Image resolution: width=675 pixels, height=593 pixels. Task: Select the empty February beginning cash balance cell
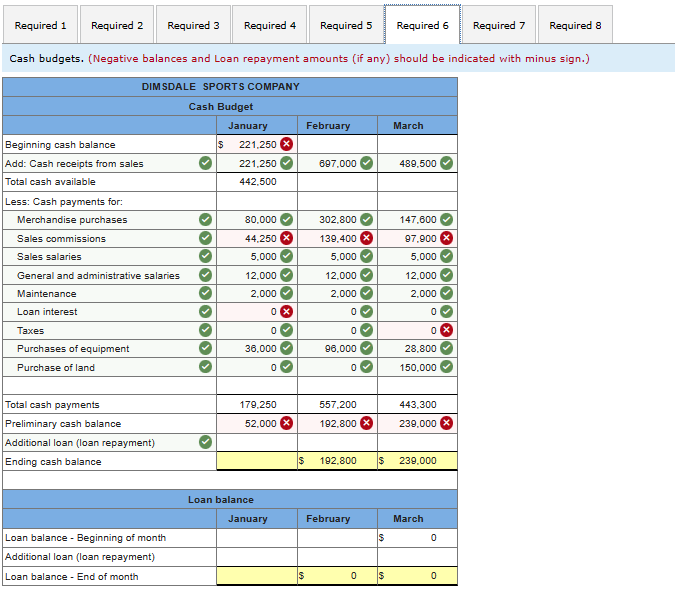[338, 144]
